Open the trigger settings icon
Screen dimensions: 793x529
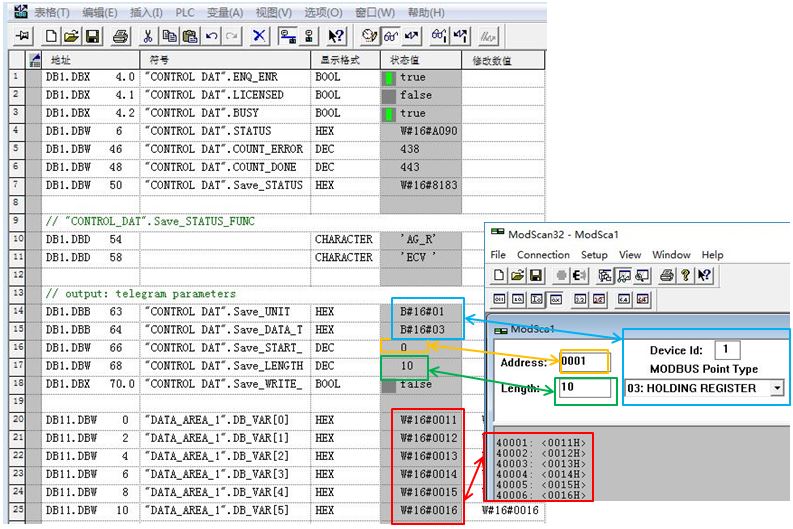click(370, 36)
